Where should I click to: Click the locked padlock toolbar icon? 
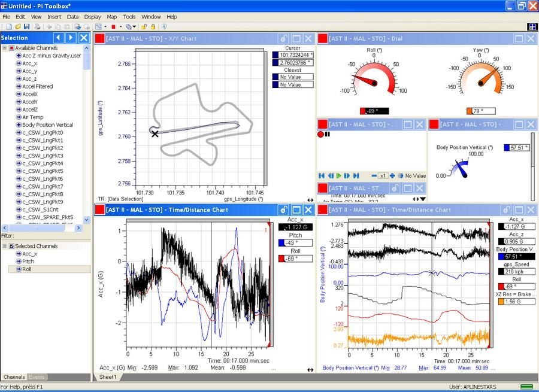153,26
